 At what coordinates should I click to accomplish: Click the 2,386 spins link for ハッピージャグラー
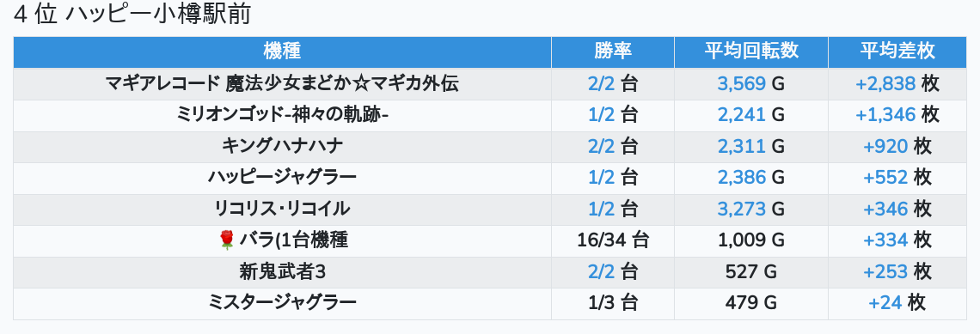coord(741,178)
